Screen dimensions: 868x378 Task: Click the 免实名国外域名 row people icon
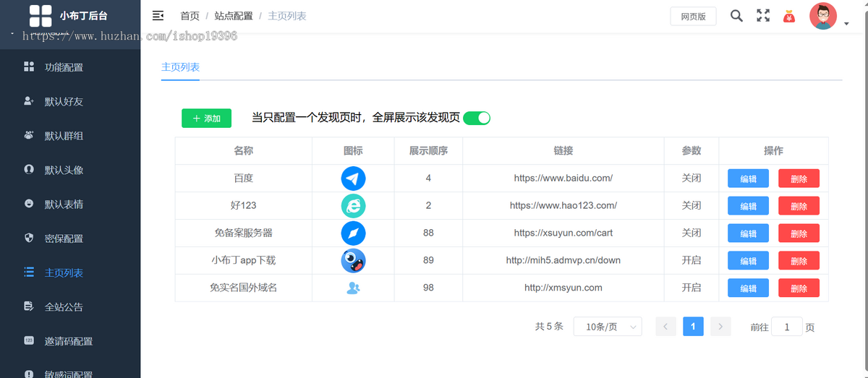353,288
